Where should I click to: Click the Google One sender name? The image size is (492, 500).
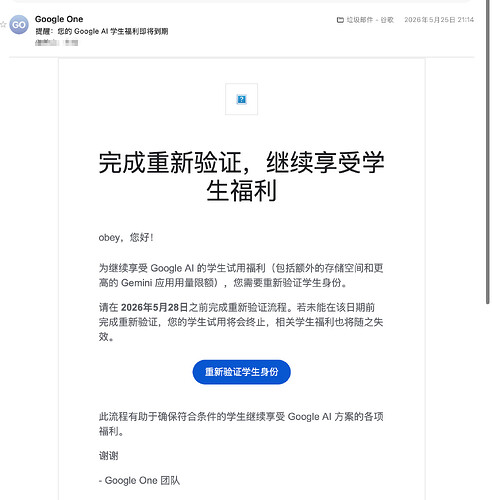pos(59,19)
